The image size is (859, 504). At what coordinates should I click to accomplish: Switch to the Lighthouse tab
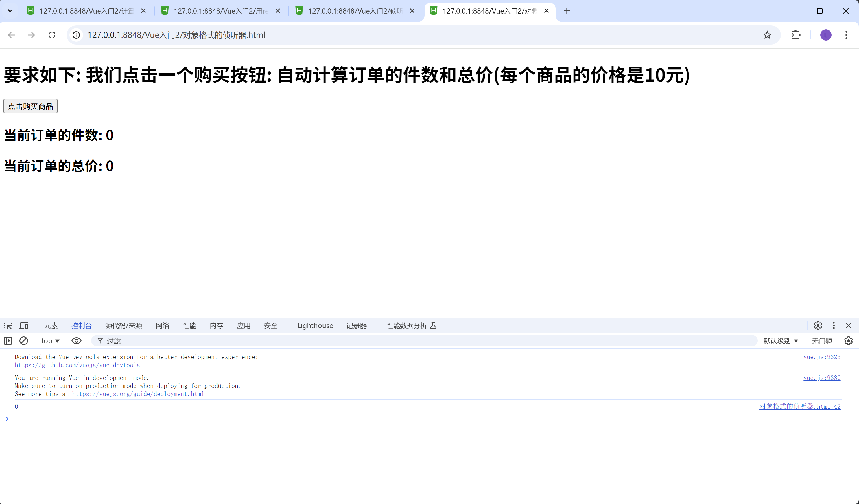pos(315,325)
